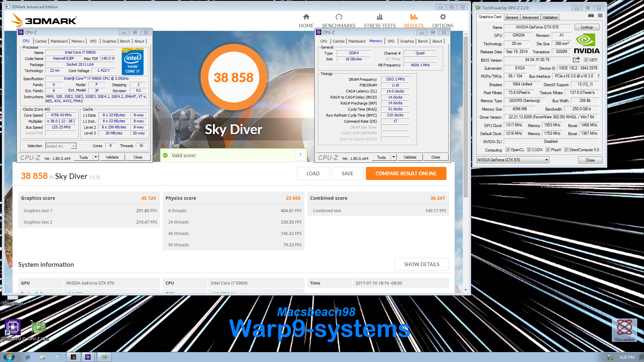The image size is (644, 362).
Task: Expand Tools dropdown arrow in left CPU-Z
Action: coord(96,157)
